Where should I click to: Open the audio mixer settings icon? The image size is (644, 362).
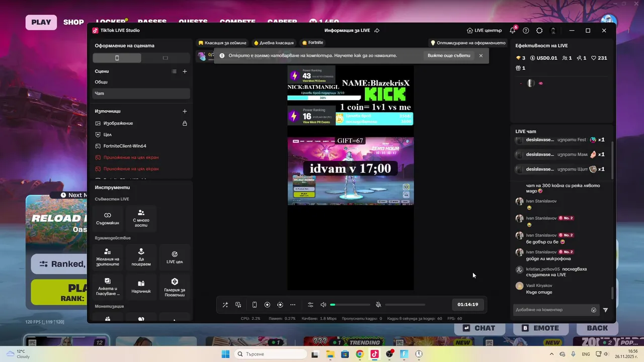(310, 305)
